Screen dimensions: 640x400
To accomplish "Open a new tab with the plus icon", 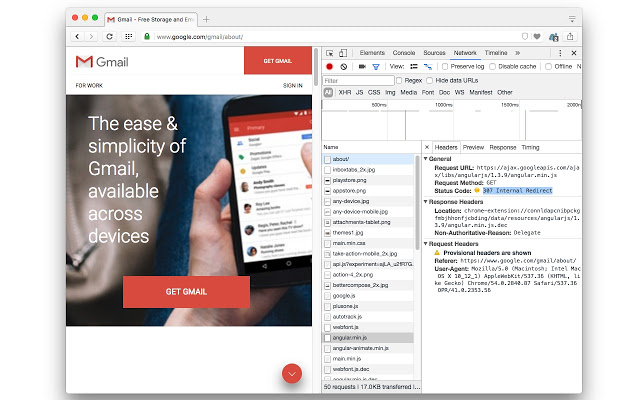I will click(x=206, y=19).
